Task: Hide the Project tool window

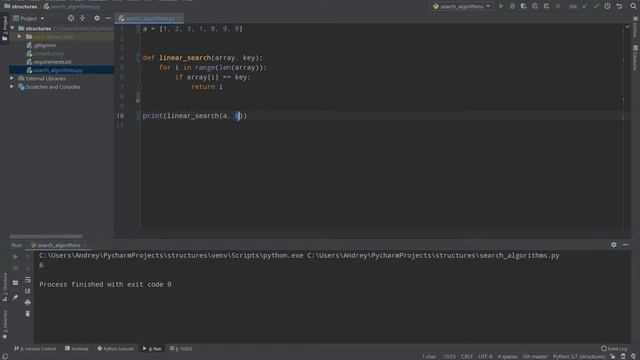Action: pyautogui.click(x=108, y=18)
